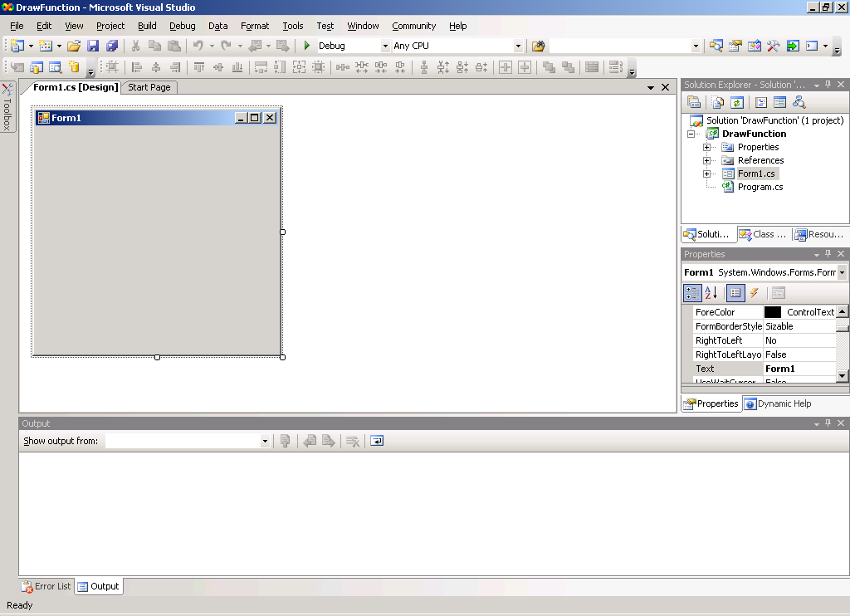Open the Command Window toolbar icon
Screen dimensions: 850x616
pos(812,46)
